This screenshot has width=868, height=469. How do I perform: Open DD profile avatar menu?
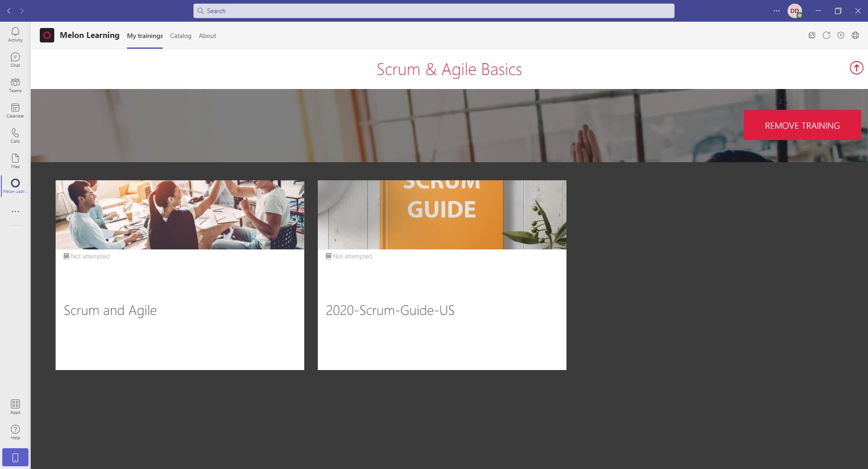tap(794, 11)
